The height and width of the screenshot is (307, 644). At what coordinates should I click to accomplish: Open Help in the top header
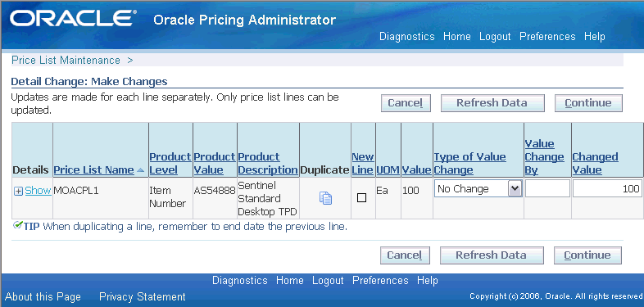click(594, 37)
